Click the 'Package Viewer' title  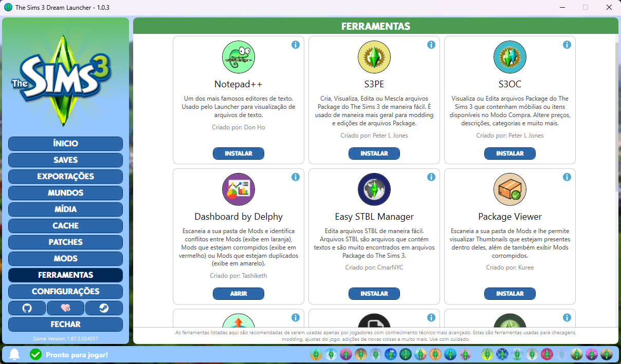pyautogui.click(x=510, y=217)
